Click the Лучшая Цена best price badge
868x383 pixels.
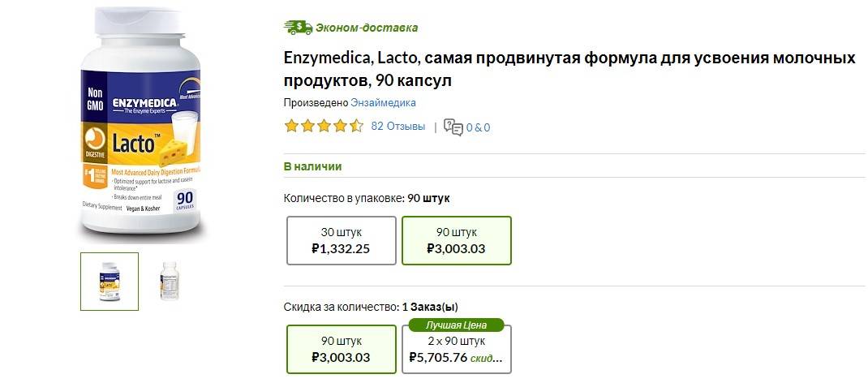click(456, 325)
